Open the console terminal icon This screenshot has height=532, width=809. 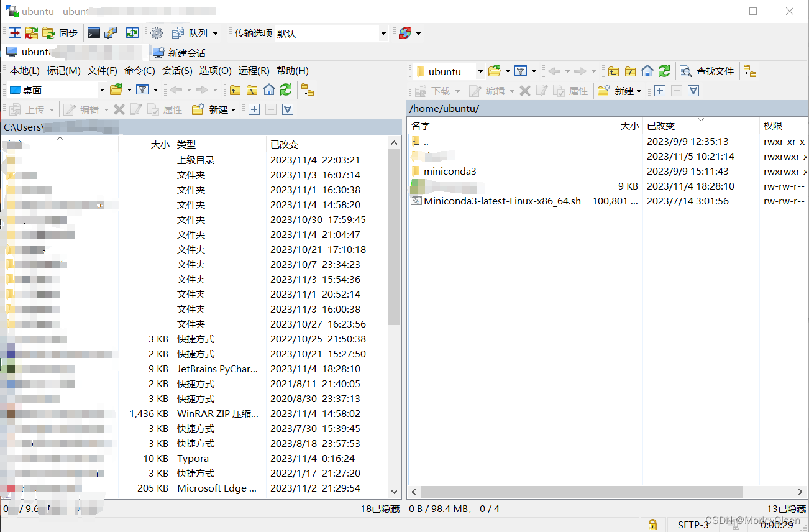point(94,33)
